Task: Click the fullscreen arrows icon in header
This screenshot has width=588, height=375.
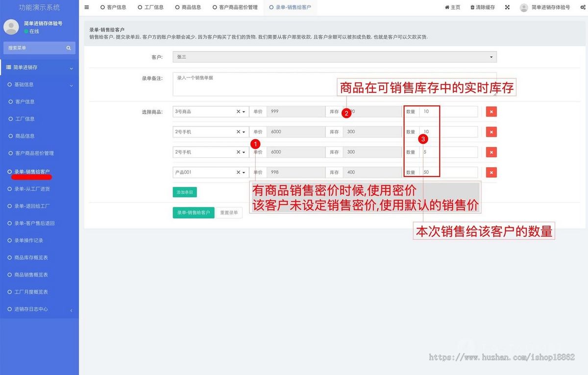Action: [x=507, y=7]
